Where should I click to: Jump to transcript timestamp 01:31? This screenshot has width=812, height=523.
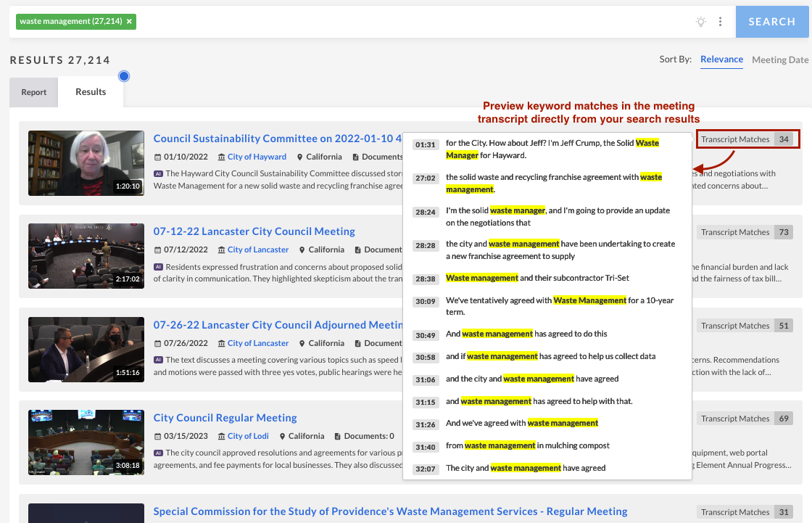pos(425,144)
